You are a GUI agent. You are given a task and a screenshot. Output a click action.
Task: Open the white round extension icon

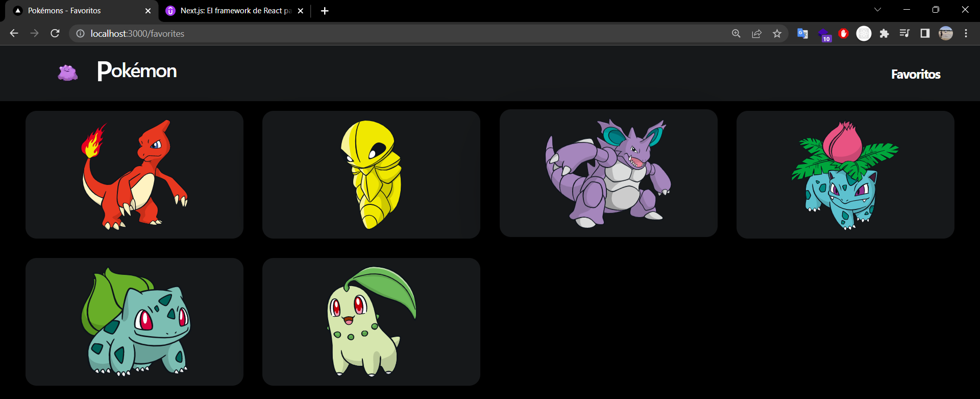pyautogui.click(x=864, y=33)
